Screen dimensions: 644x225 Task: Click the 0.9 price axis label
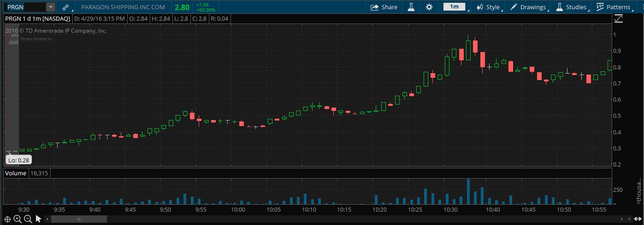617,51
